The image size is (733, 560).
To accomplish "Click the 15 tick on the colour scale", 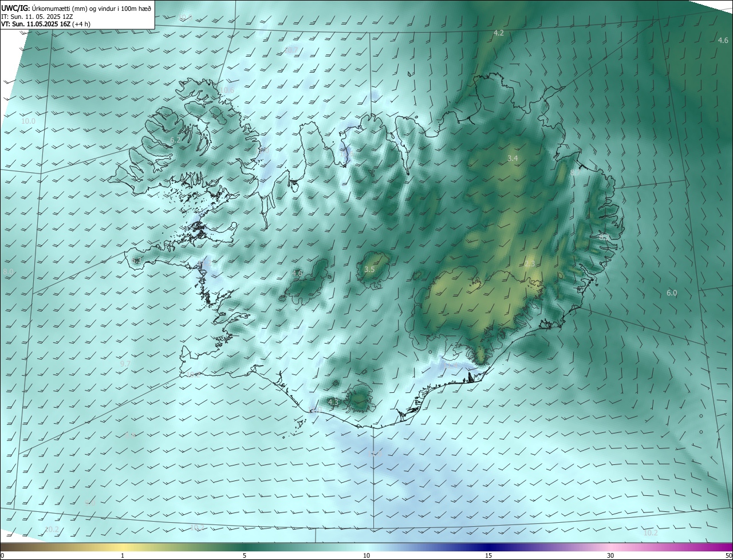I will coord(488,555).
